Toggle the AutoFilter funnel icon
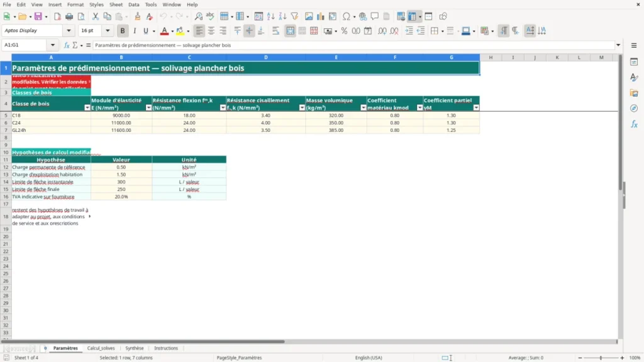 294,16
